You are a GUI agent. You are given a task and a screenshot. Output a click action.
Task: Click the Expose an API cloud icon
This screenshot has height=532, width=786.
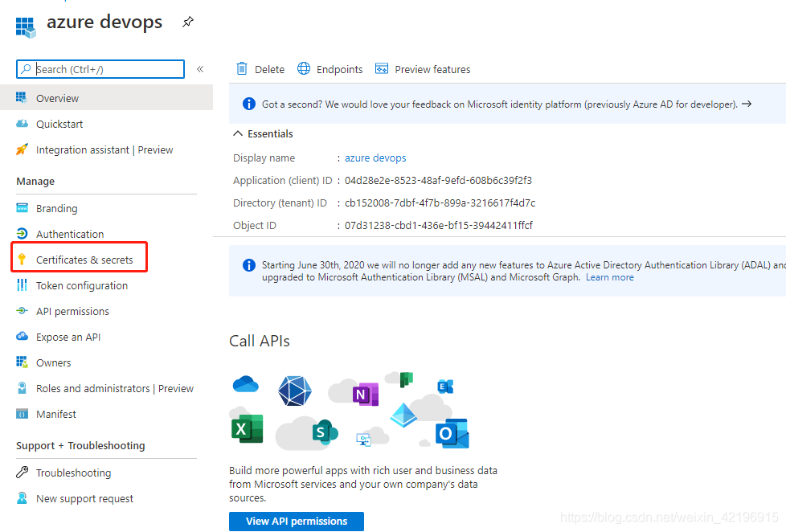(x=22, y=336)
